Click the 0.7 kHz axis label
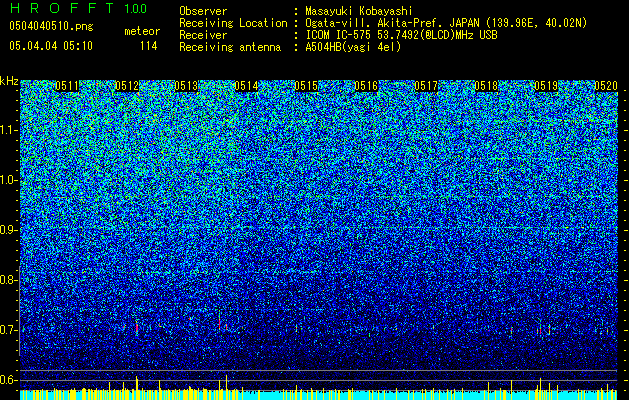This screenshot has height=400, width=629. coord(8,330)
